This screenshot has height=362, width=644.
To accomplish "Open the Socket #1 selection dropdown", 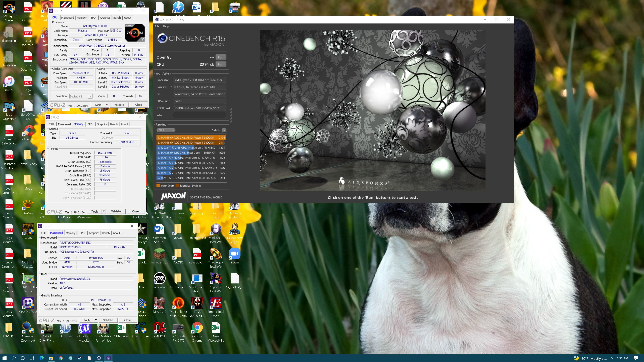I will tap(81, 96).
